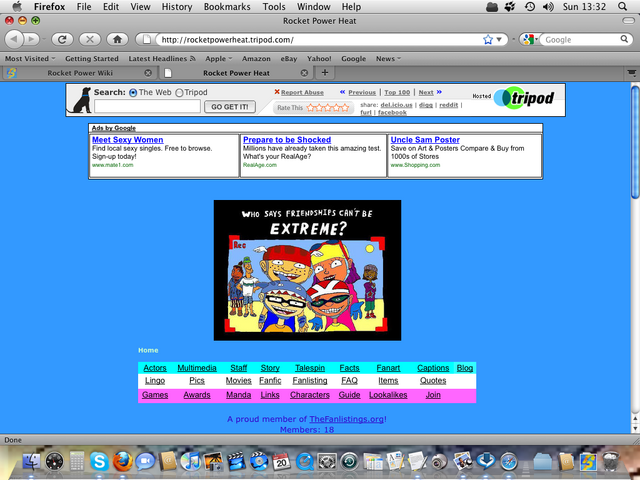Viewport: 640px width, 480px height.
Task: Follow the Top 100 link
Action: click(397, 93)
